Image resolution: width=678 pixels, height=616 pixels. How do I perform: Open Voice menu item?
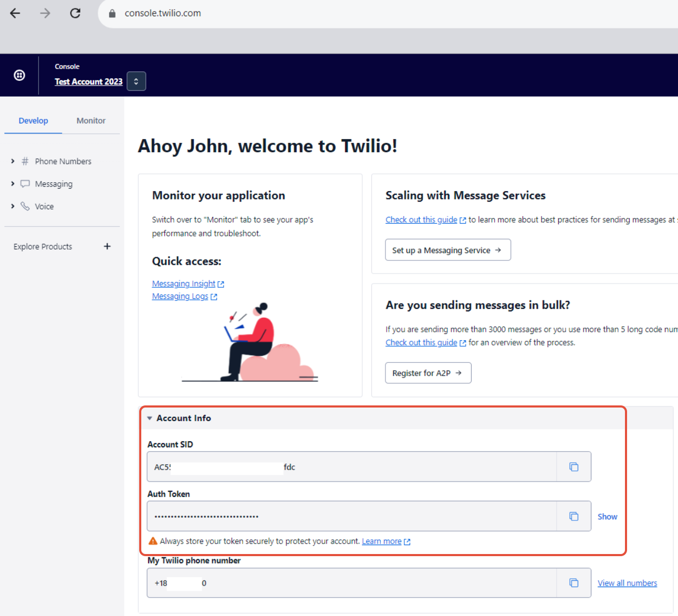pos(44,206)
